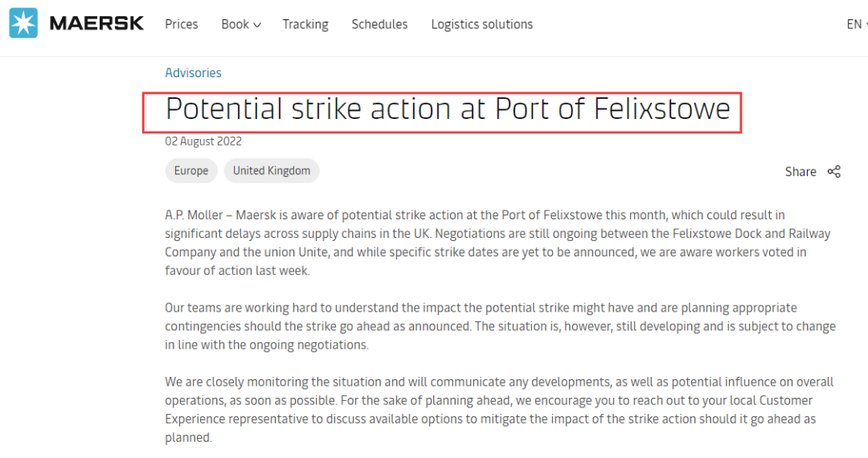Image resolution: width=868 pixels, height=458 pixels.
Task: Select Logistics solutions in the header
Action: 481,24
